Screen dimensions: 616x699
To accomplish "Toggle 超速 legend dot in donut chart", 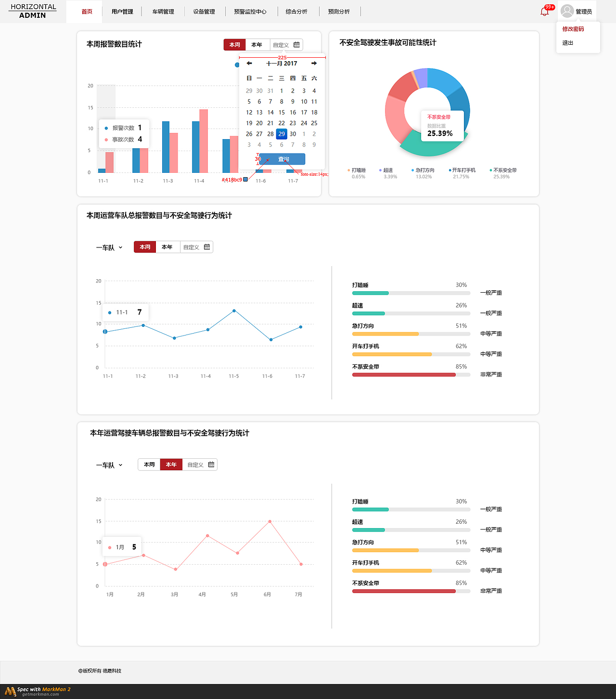I will point(380,170).
